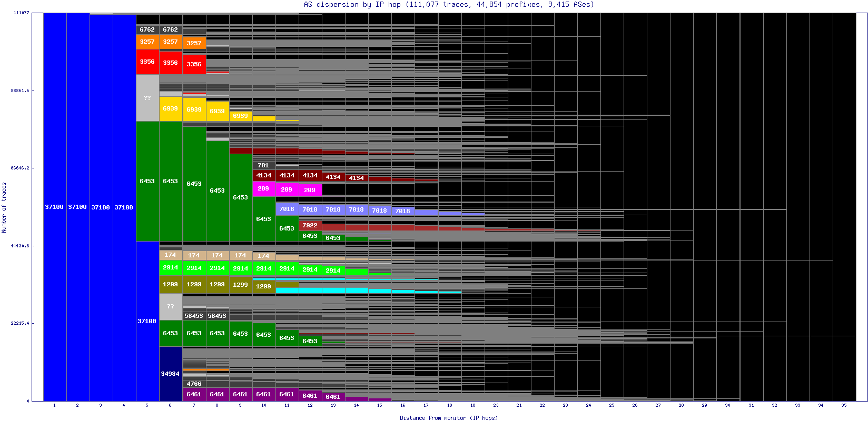Click the cyan bar at hop 12
The width and height of the screenshot is (868, 421).
click(x=310, y=290)
